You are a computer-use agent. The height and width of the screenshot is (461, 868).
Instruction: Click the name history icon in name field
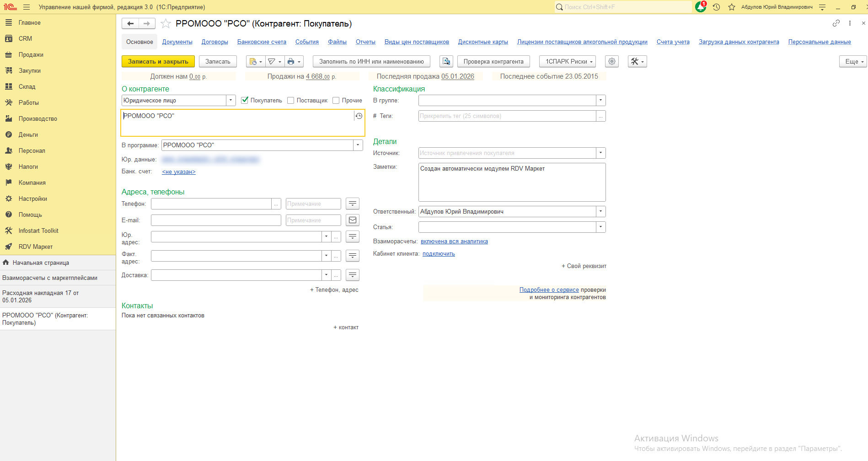(359, 116)
